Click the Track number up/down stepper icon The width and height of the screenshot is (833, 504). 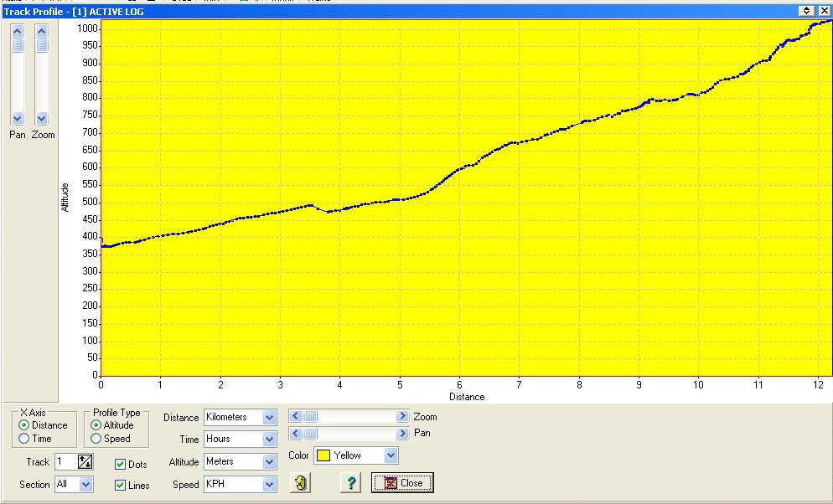pyautogui.click(x=85, y=461)
